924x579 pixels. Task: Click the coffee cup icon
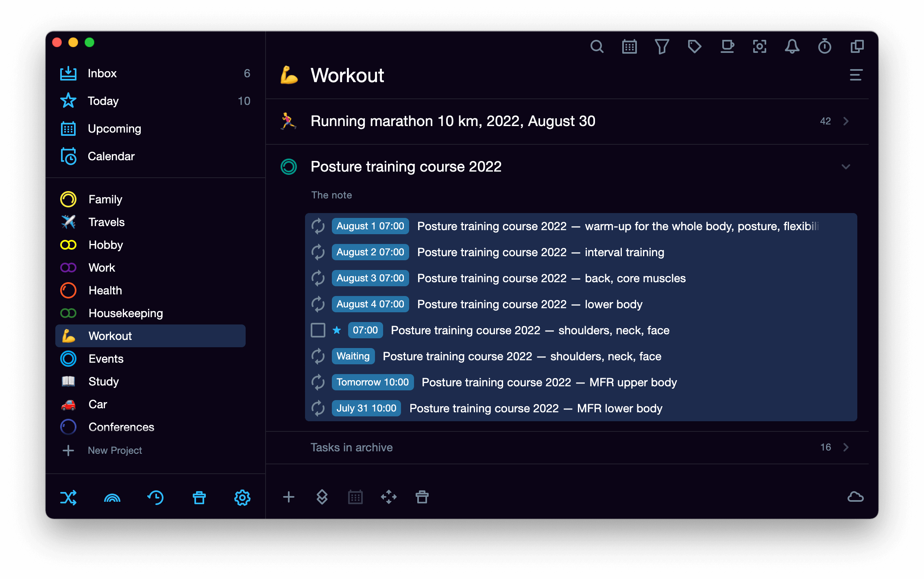pos(727,47)
